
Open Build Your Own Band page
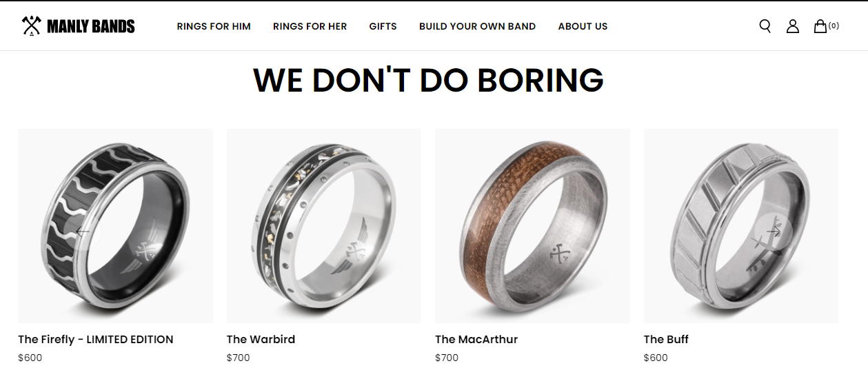click(x=477, y=26)
